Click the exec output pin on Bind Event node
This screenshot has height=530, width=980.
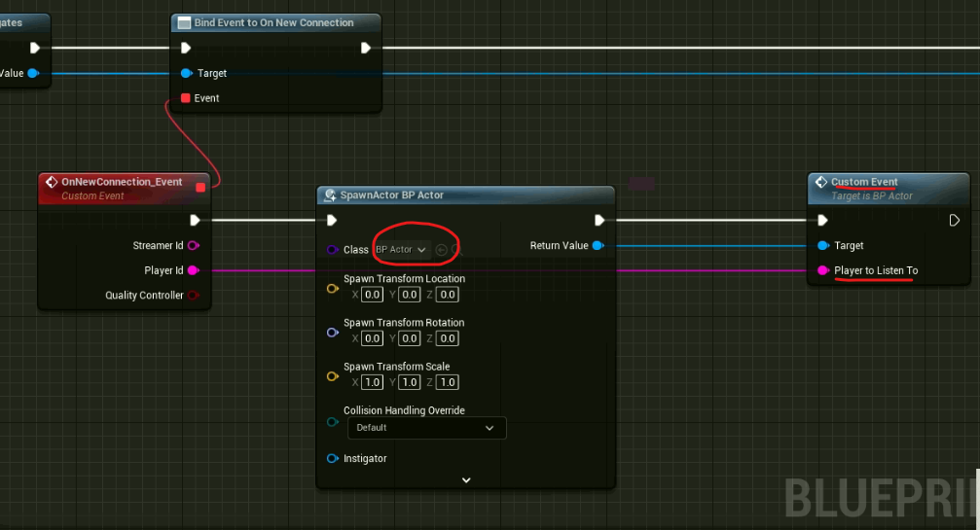pyautogui.click(x=366, y=48)
